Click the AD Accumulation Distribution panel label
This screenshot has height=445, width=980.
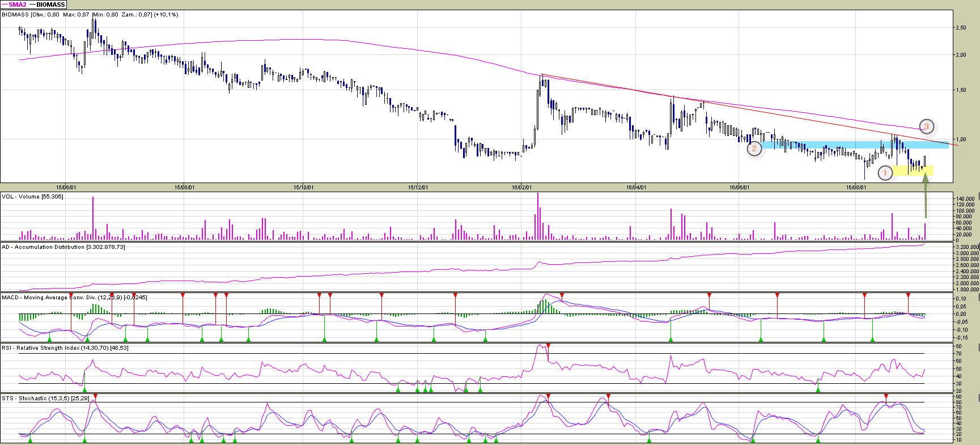(x=63, y=247)
